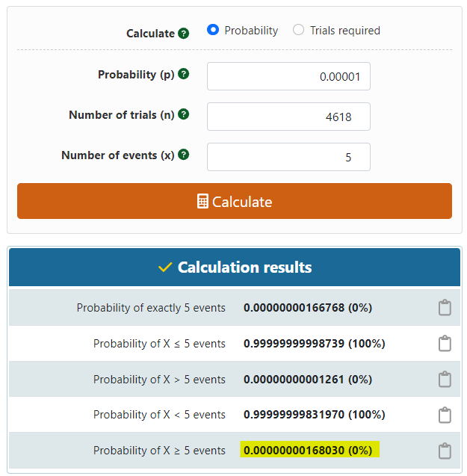Click the value 0.9999999831970 (100%)
This screenshot has height=476, width=467.
tap(315, 415)
